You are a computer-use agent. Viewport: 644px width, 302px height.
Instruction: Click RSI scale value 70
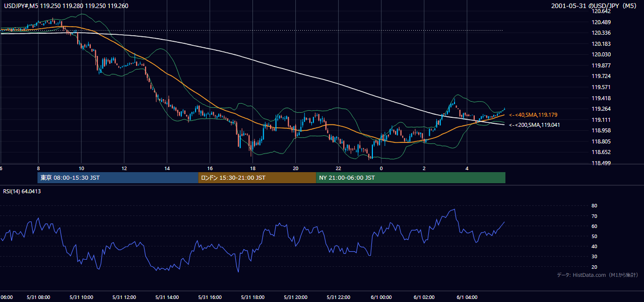coord(594,216)
